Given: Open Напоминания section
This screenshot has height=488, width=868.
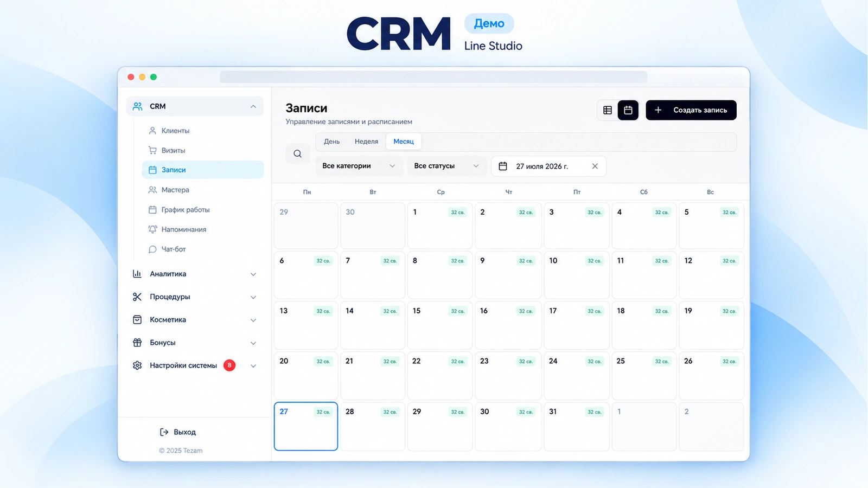Looking at the screenshot, I should point(203,229).
